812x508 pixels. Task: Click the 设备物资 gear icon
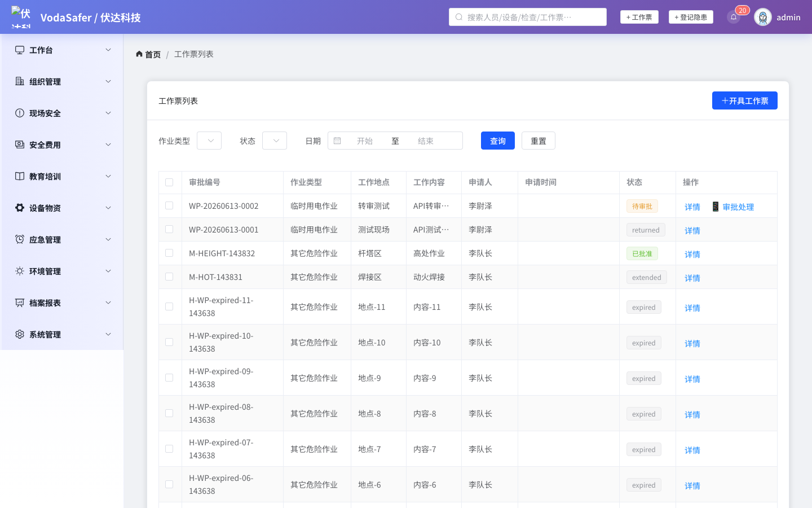pyautogui.click(x=20, y=208)
